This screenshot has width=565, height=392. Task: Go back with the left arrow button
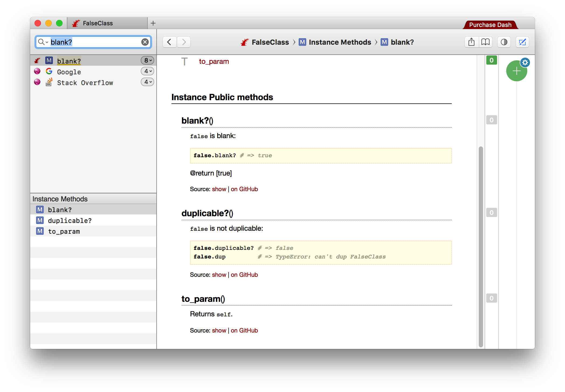pyautogui.click(x=170, y=42)
